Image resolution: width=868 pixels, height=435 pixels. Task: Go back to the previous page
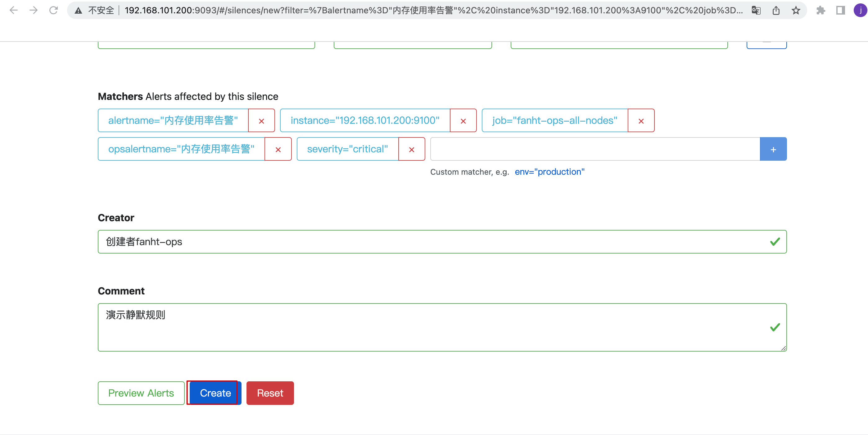(13, 11)
